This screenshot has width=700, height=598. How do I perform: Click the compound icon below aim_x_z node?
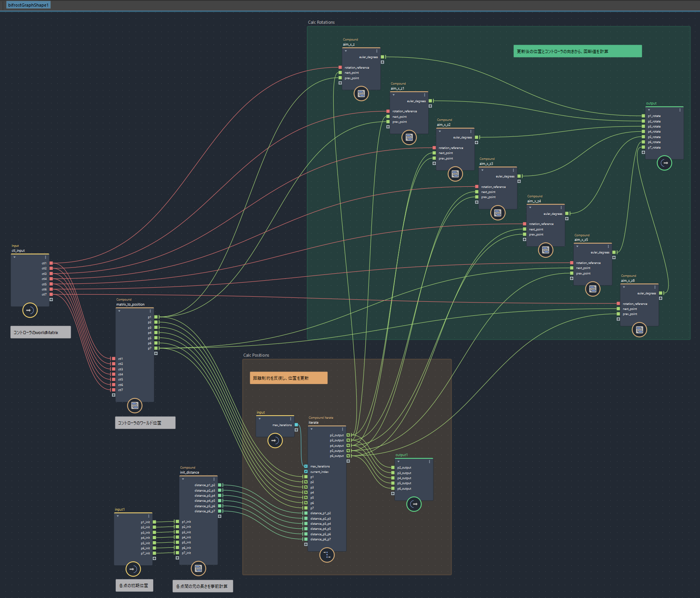coord(361,94)
